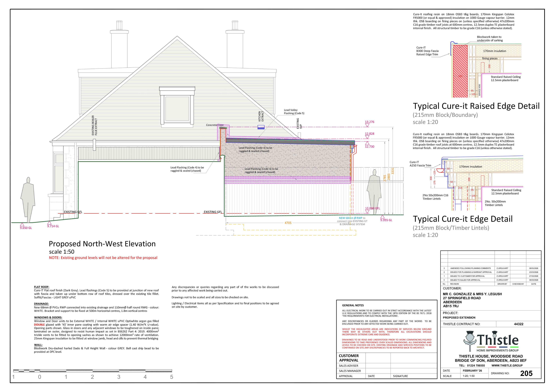The height and width of the screenshot is (392, 555).
Task: Click the '9.955 GL' ground level label
Action: click(x=386, y=220)
